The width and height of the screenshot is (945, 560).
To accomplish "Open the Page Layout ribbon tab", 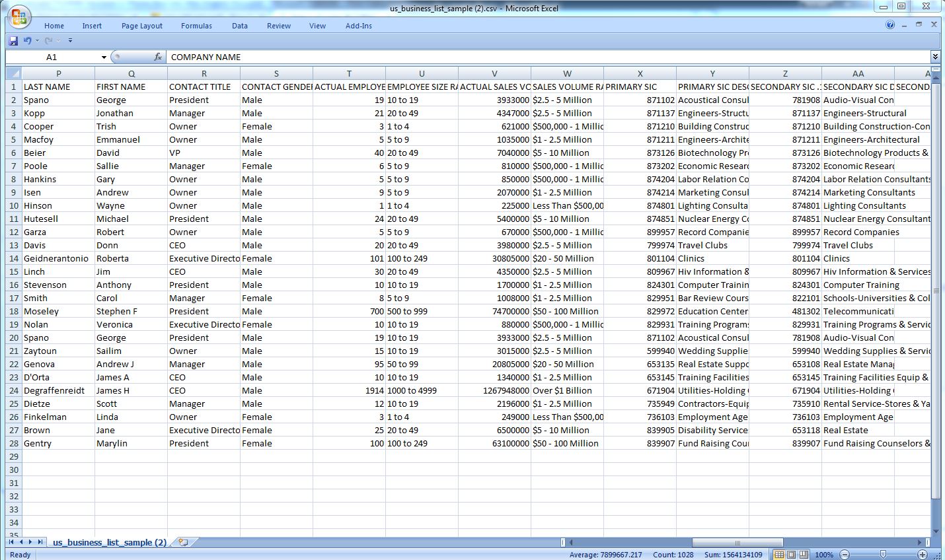I will pos(141,26).
